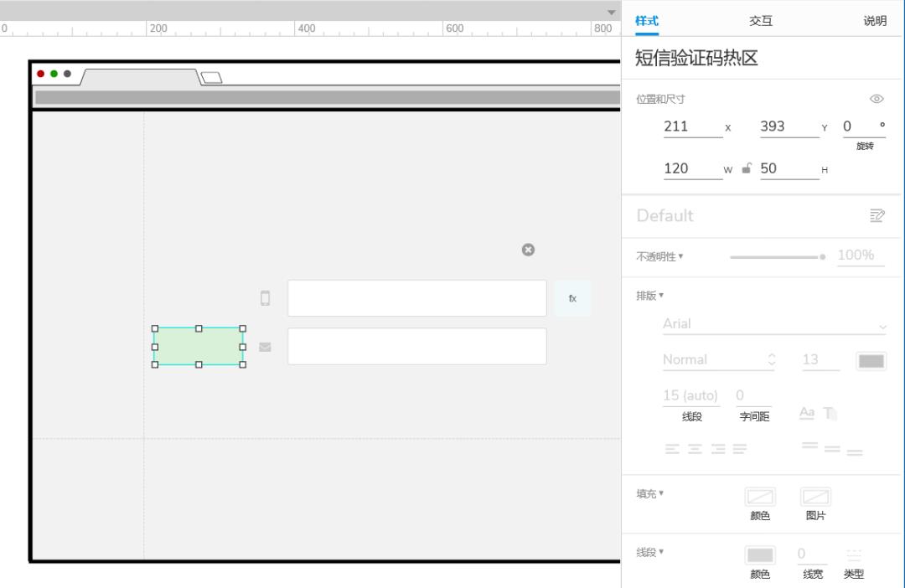Align text to middle vertically
Viewport: 905px width, 588px height.
click(832, 448)
